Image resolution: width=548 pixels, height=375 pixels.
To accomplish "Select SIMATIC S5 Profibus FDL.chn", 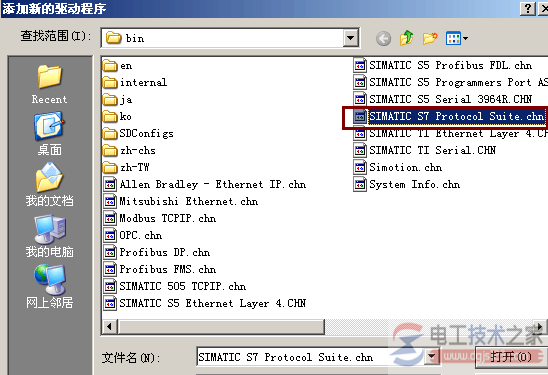I will point(443,65).
